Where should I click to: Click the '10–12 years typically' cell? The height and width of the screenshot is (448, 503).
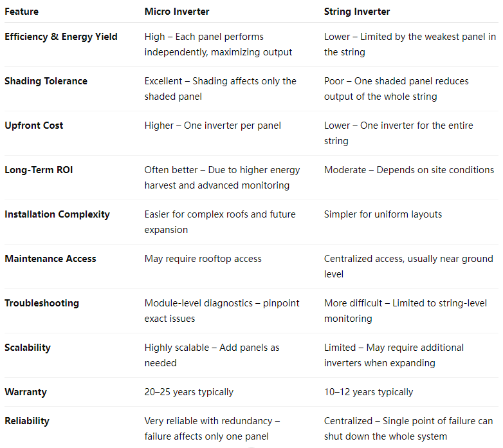tap(369, 392)
